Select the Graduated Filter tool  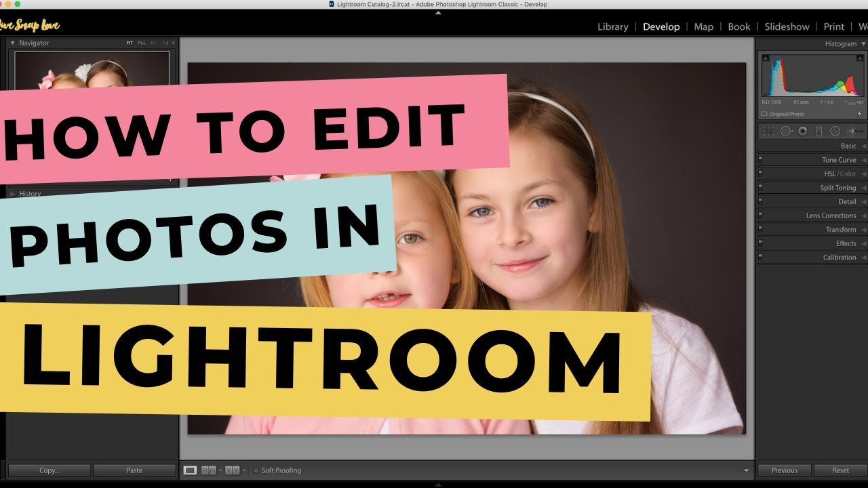[818, 131]
